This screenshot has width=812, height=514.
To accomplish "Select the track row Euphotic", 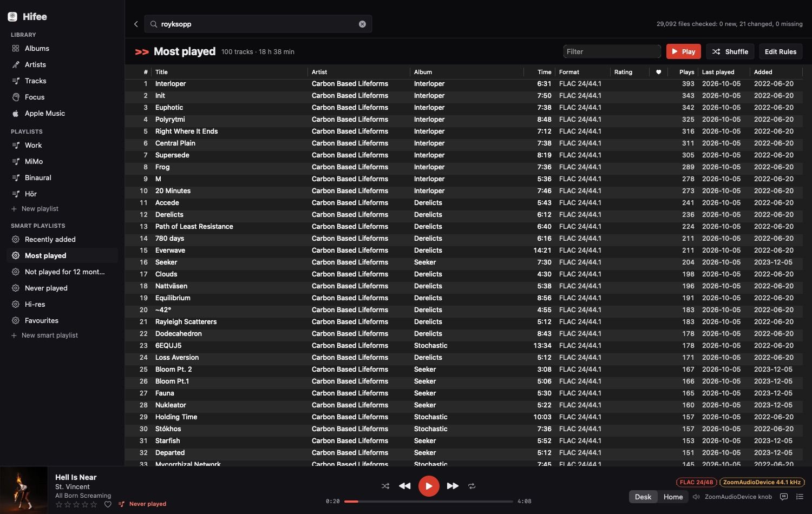I will click(x=463, y=108).
